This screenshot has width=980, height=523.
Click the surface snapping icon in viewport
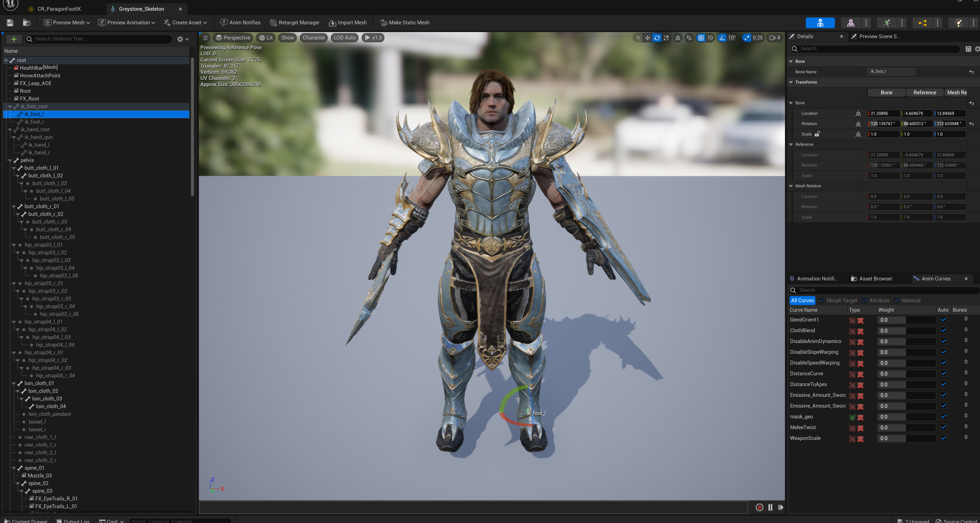click(x=689, y=38)
